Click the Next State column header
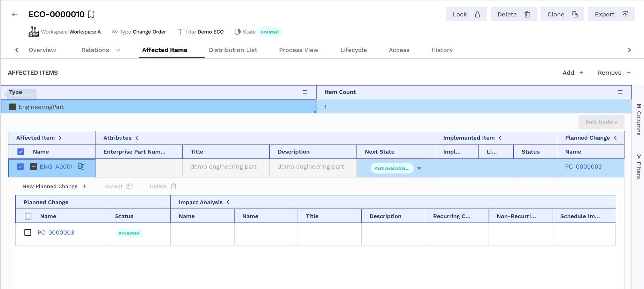 coord(379,152)
